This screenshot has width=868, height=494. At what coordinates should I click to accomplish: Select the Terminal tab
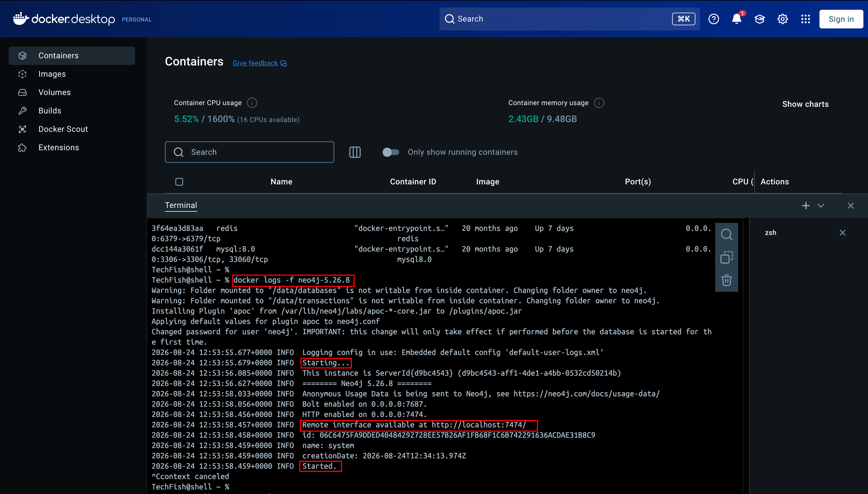[181, 206]
